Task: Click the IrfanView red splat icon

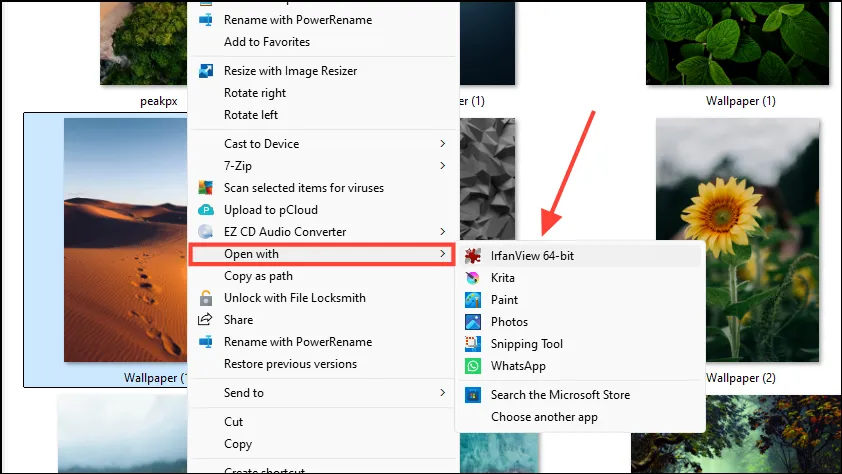Action: point(473,256)
